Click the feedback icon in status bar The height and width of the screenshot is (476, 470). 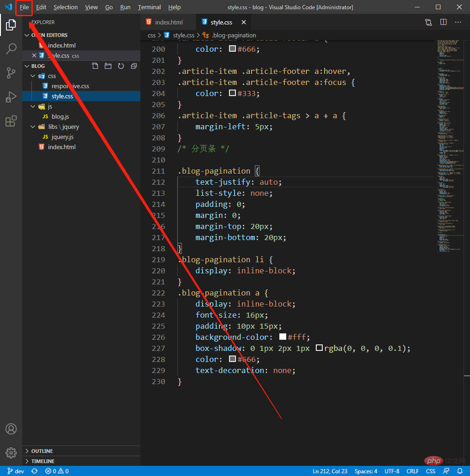click(x=446, y=471)
